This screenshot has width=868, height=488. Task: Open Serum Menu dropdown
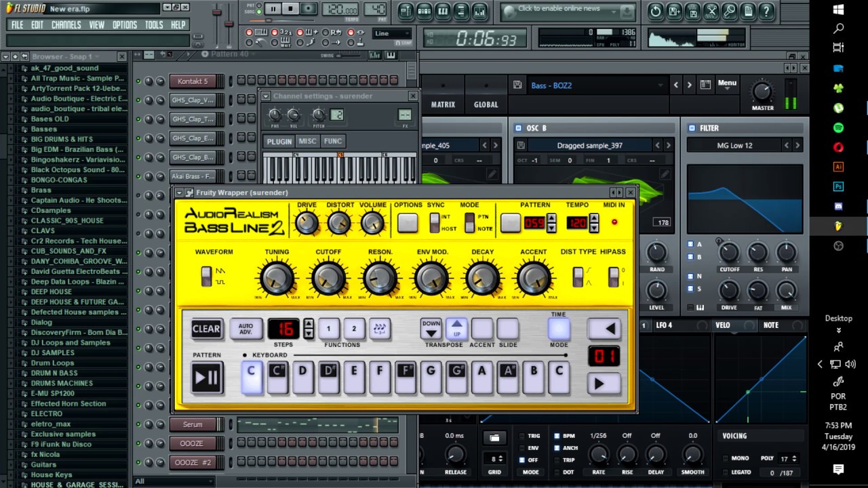(727, 85)
